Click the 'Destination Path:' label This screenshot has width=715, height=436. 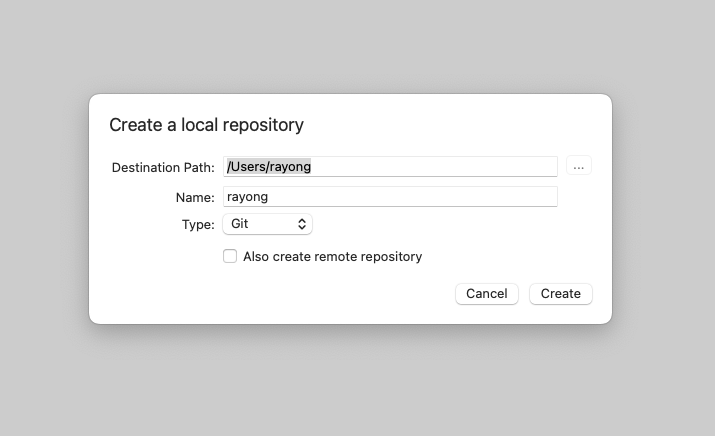[x=163, y=167]
